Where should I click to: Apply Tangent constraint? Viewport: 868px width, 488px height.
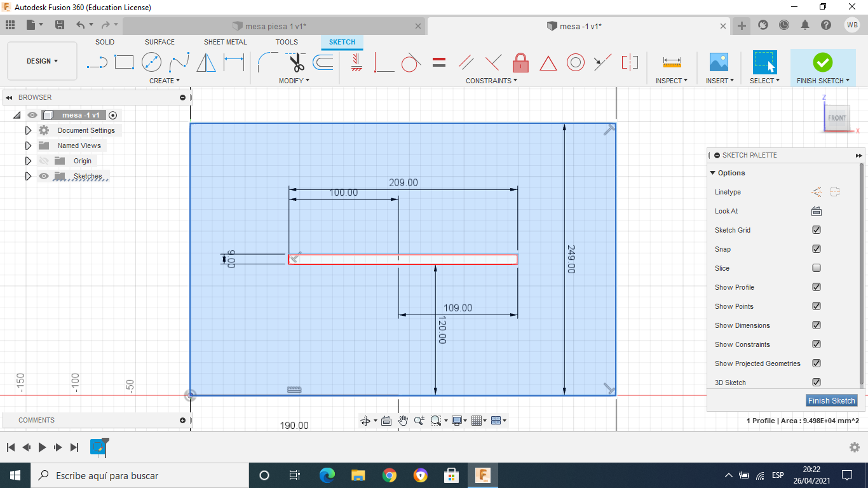coord(411,62)
